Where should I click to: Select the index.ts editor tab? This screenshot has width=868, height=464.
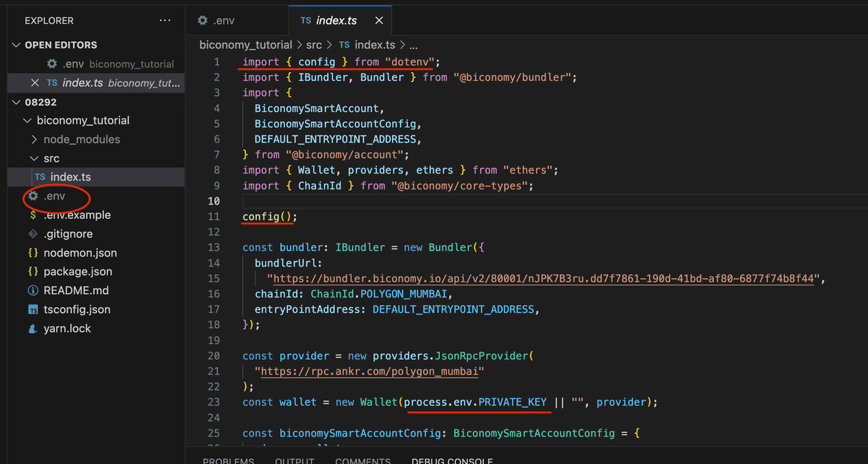340,21
